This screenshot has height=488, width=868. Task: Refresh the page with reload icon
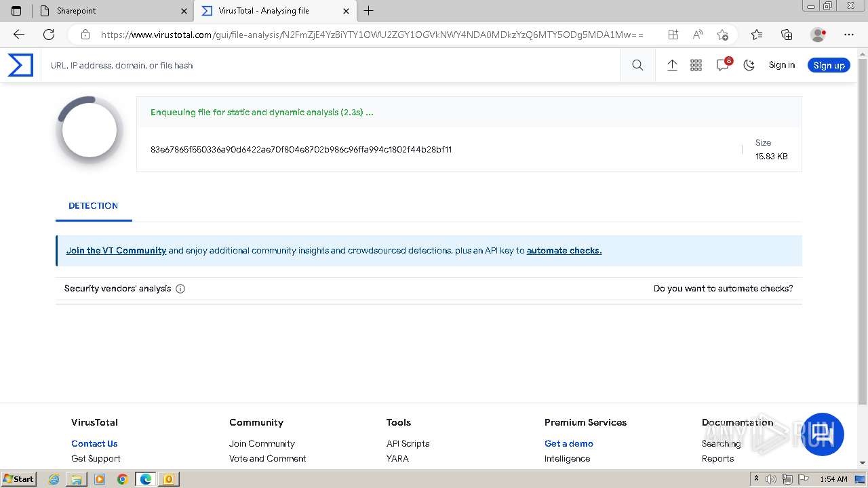point(49,35)
